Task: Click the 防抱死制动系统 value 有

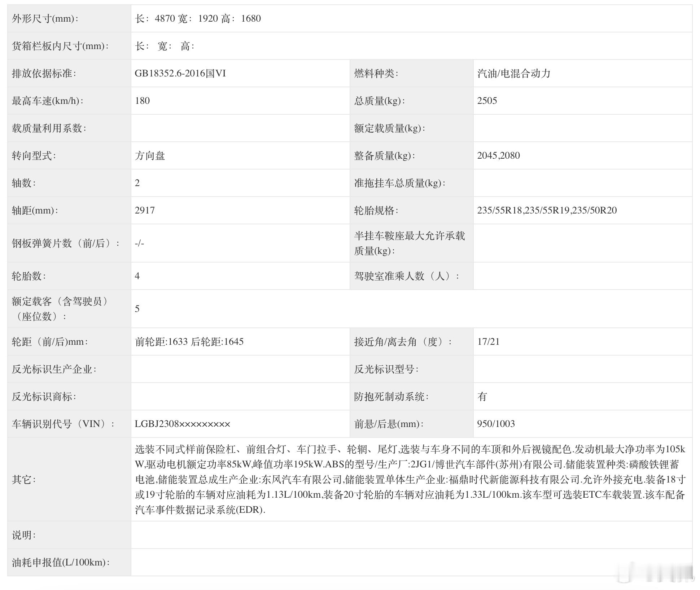Action: 482,397
